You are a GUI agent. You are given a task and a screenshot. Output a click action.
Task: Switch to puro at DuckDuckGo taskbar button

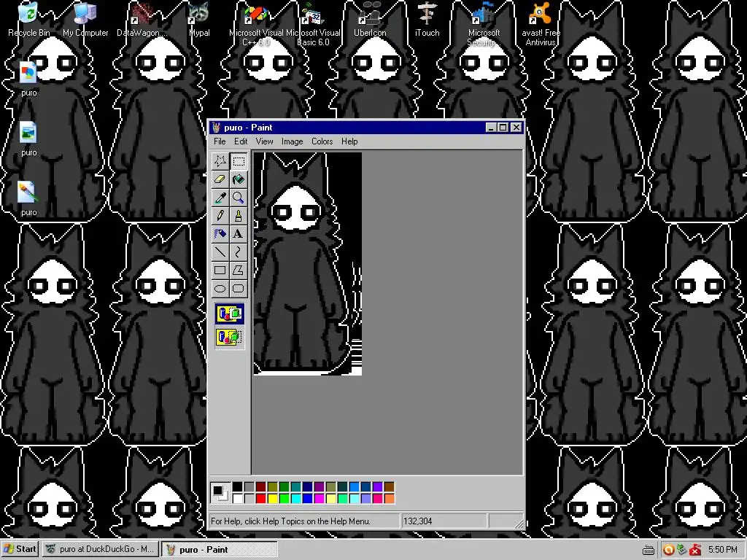pyautogui.click(x=100, y=549)
